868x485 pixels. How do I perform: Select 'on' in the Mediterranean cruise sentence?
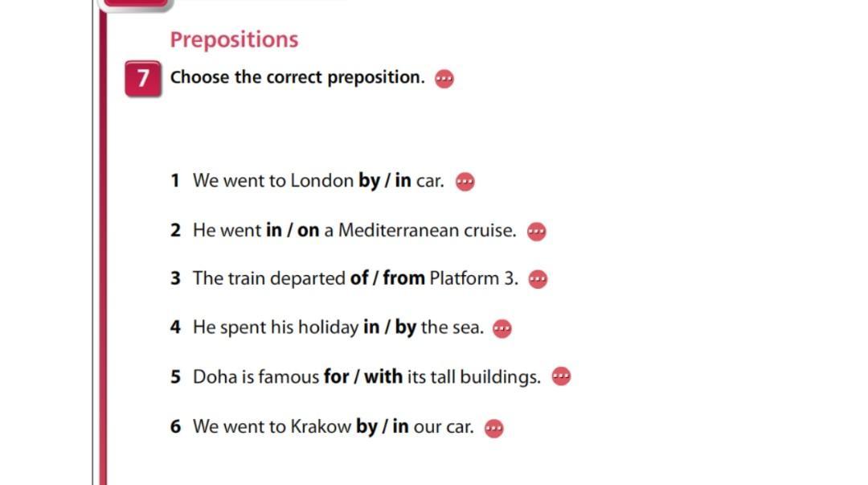(309, 231)
